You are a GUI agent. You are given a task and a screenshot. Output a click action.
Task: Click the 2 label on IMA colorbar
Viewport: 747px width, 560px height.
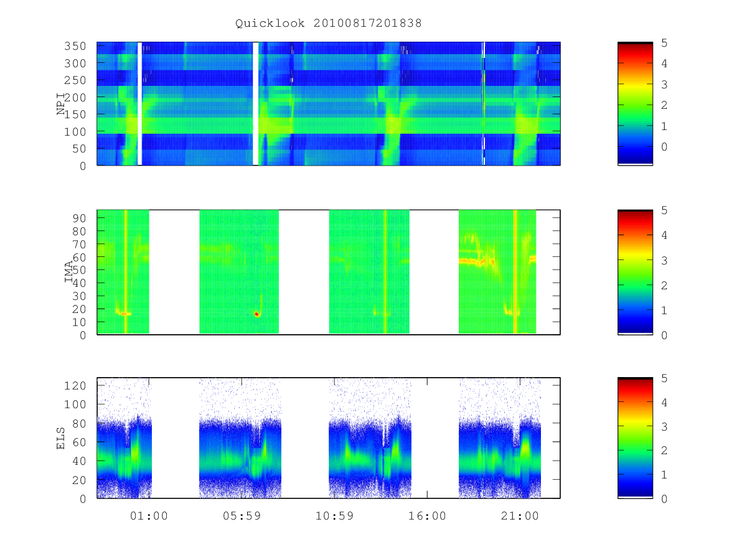[664, 285]
